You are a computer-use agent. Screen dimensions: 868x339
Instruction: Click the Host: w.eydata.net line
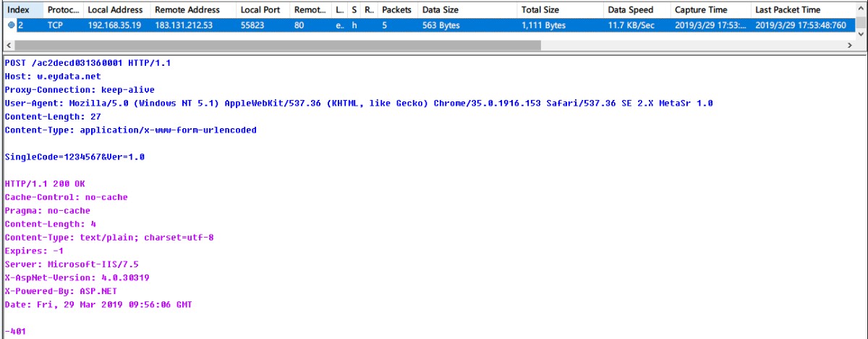tap(53, 76)
